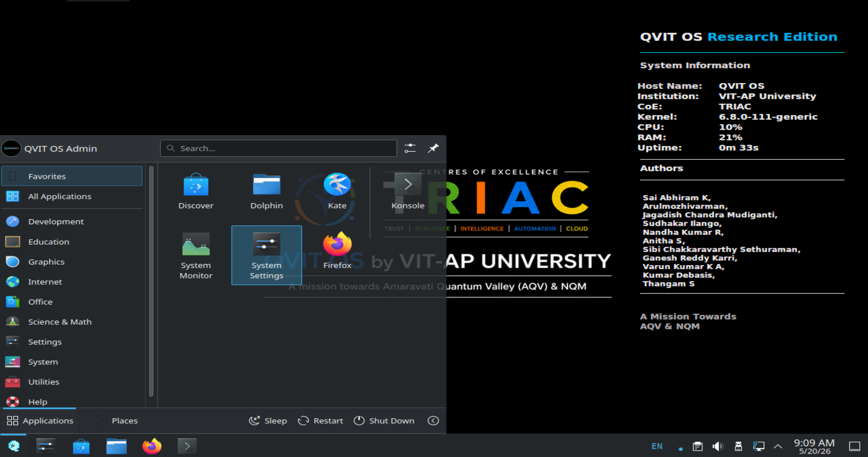Open Development category
Viewport: 868px width, 457px height.
pyautogui.click(x=72, y=221)
